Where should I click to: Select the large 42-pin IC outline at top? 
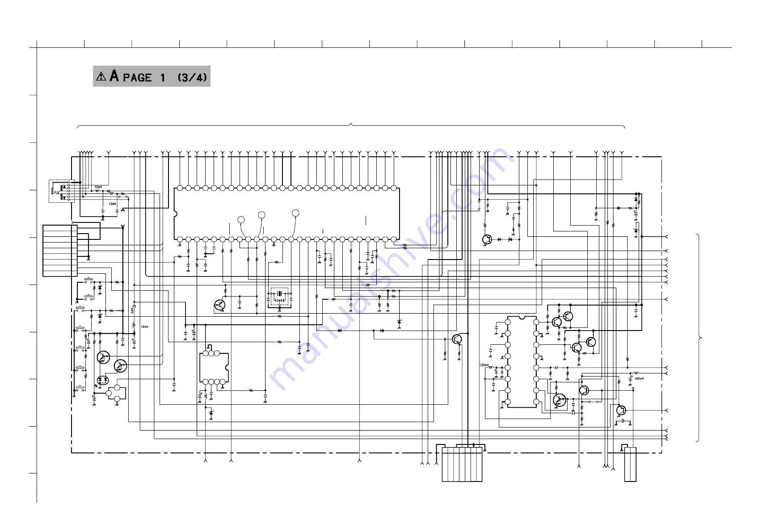click(x=286, y=214)
